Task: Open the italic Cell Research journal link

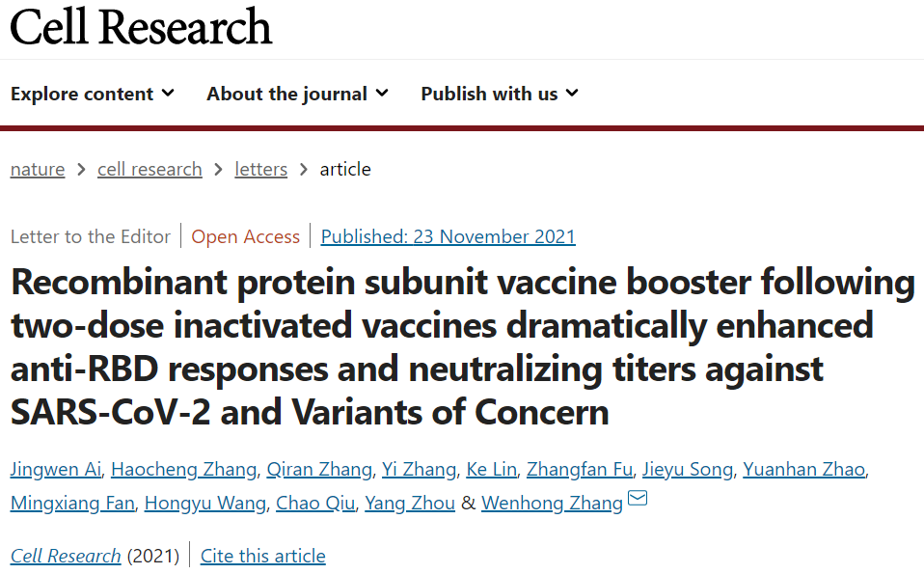Action: pyautogui.click(x=66, y=556)
